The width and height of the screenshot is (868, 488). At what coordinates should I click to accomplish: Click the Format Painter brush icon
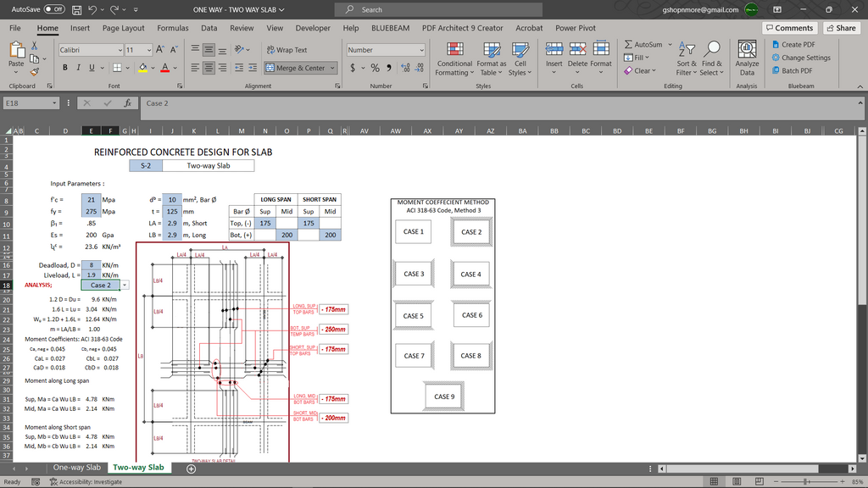(x=34, y=72)
